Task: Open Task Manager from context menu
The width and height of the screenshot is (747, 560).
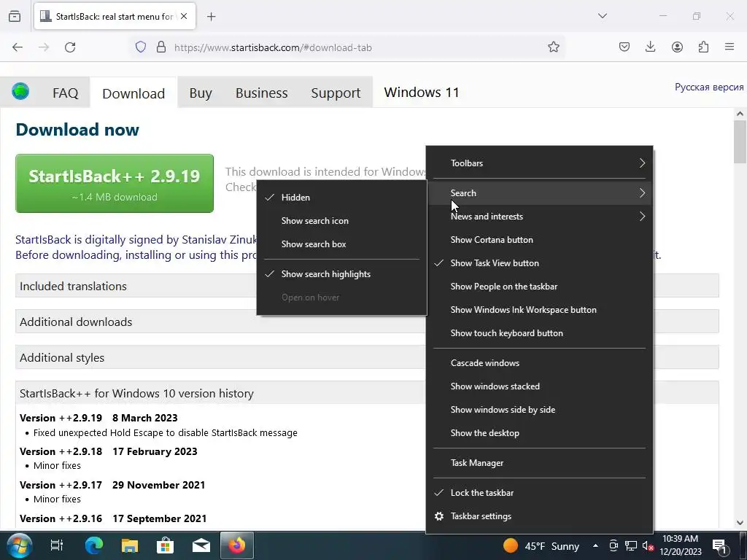Action: click(539, 463)
